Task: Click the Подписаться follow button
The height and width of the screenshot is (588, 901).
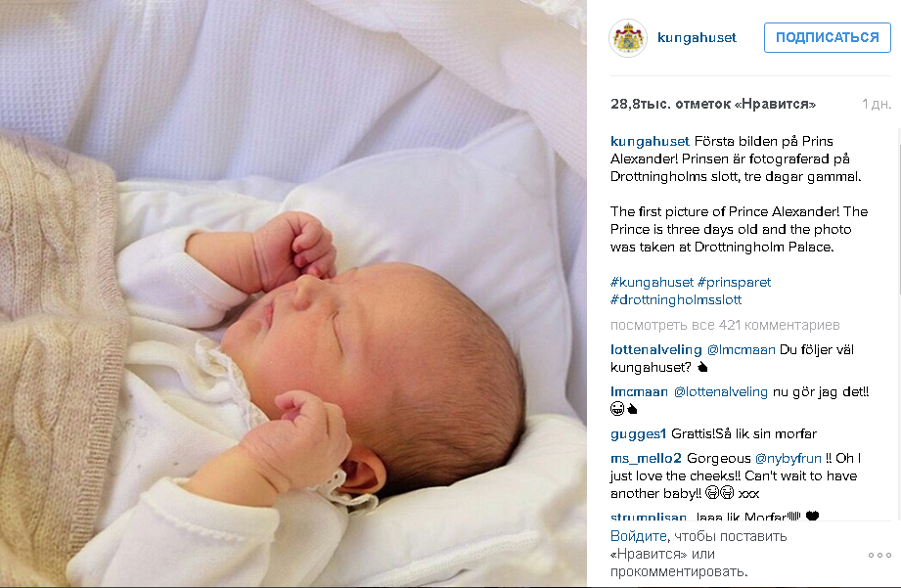Action: 827,38
